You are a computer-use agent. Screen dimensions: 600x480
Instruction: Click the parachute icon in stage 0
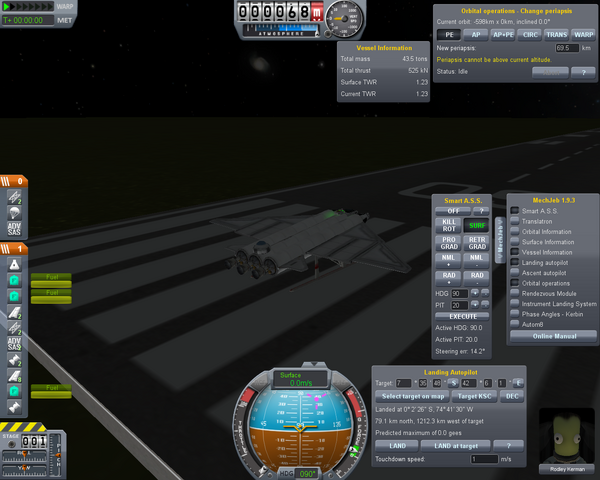(14, 212)
